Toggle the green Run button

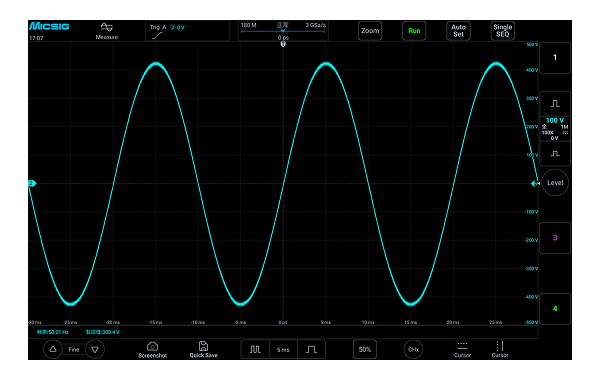click(x=414, y=31)
